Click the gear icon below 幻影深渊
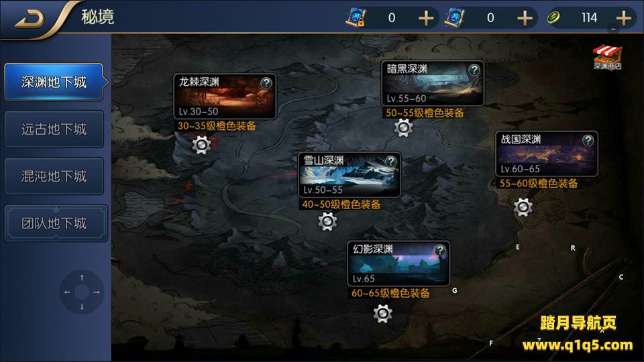Viewport: 644px width, 362px height. tap(383, 314)
